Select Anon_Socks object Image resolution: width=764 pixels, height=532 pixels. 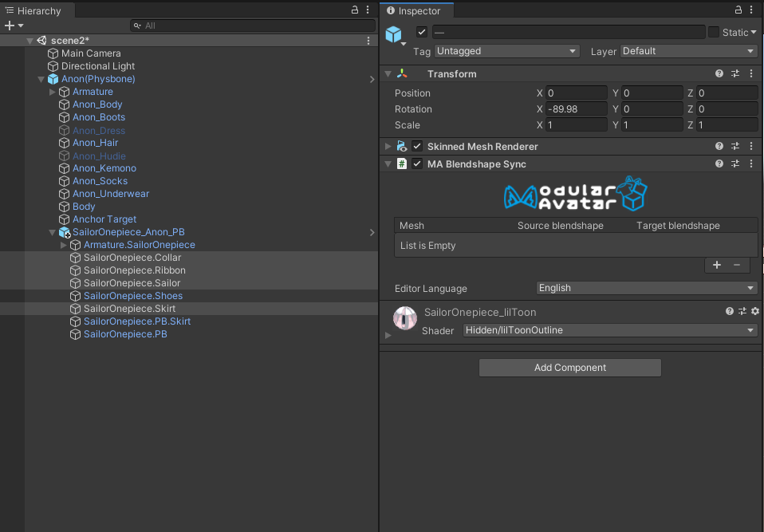point(100,181)
